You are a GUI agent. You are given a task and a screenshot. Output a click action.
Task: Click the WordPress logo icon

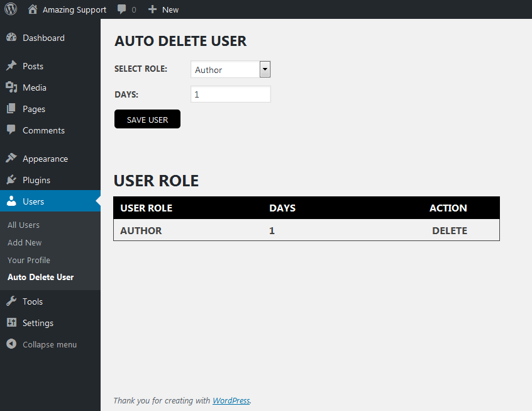11,9
